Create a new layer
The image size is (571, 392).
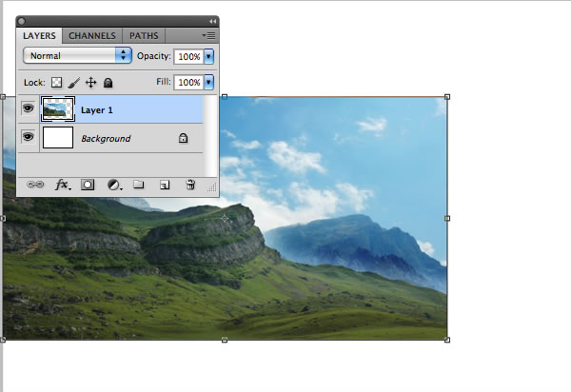pos(165,185)
